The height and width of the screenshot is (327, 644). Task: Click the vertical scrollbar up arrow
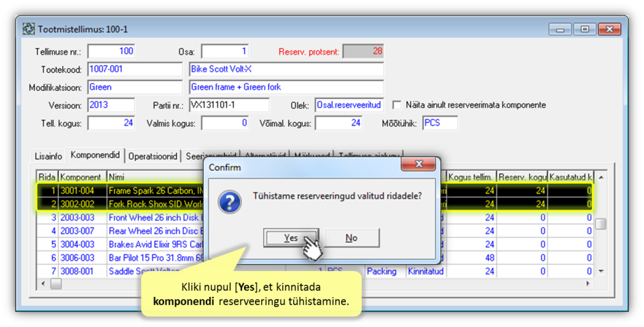(601, 177)
